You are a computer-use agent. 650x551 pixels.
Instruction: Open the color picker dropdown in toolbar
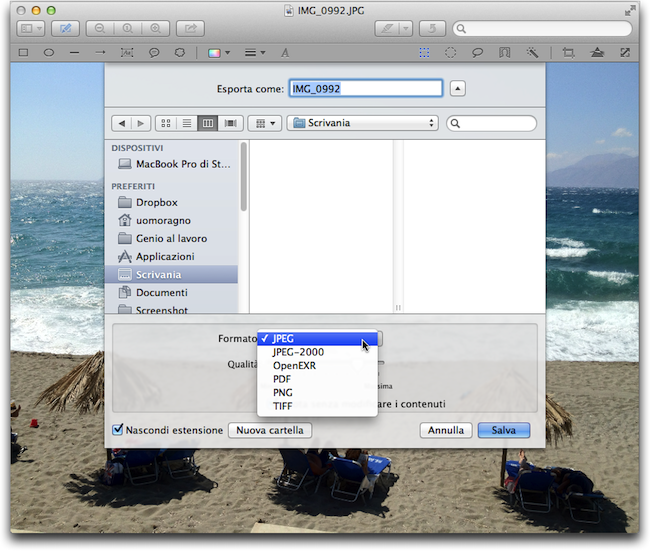click(216, 51)
